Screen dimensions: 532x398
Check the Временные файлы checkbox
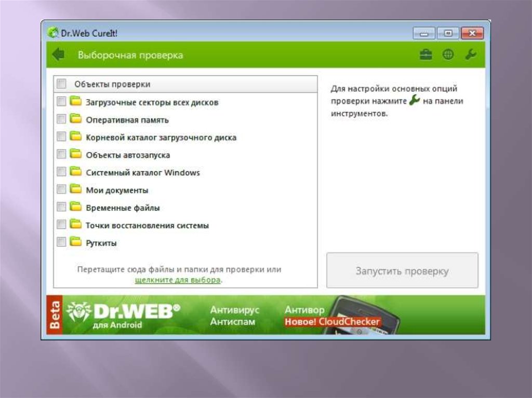pos(61,207)
